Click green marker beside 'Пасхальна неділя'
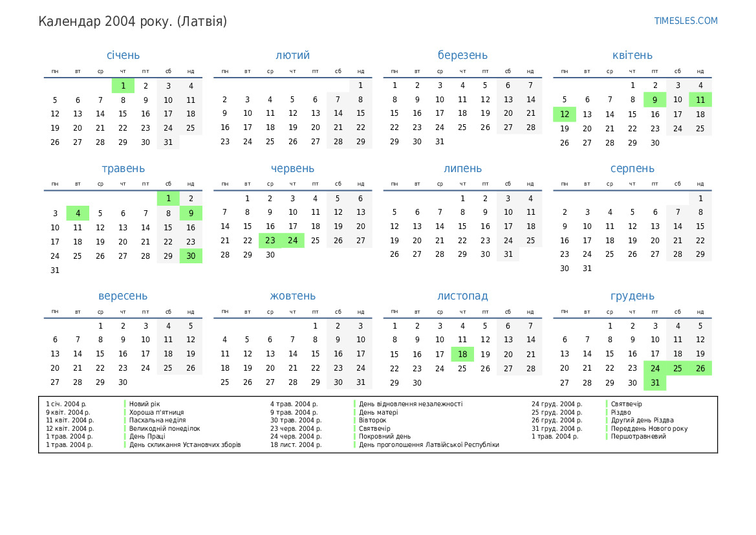The image size is (756, 535). (125, 420)
